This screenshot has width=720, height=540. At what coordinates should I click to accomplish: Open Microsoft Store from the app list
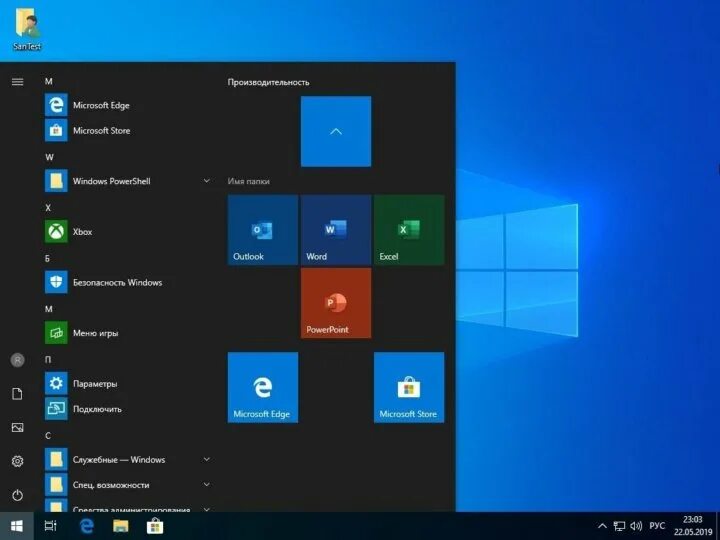tap(126, 130)
